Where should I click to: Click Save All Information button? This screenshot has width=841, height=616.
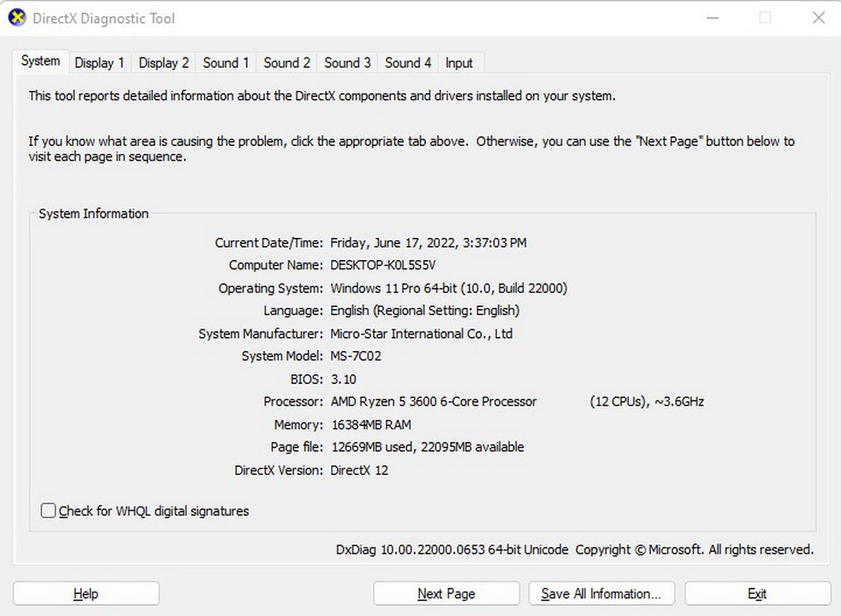(601, 594)
